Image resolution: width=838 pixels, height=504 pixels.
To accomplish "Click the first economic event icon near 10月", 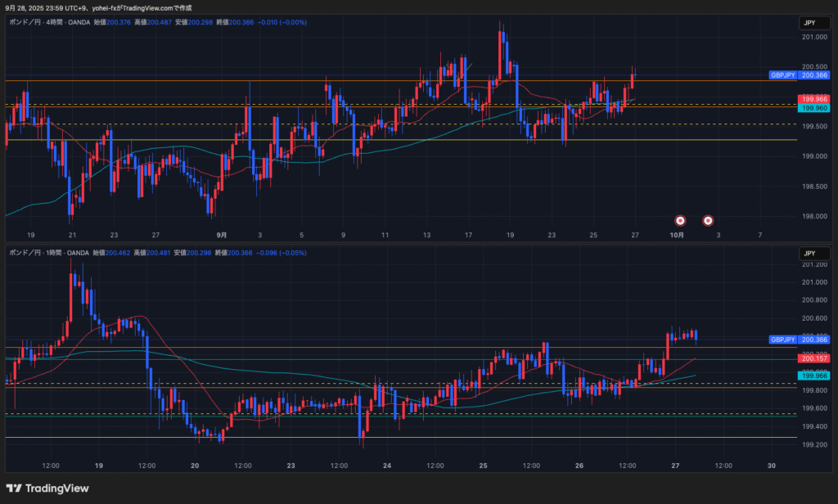I will pos(680,220).
